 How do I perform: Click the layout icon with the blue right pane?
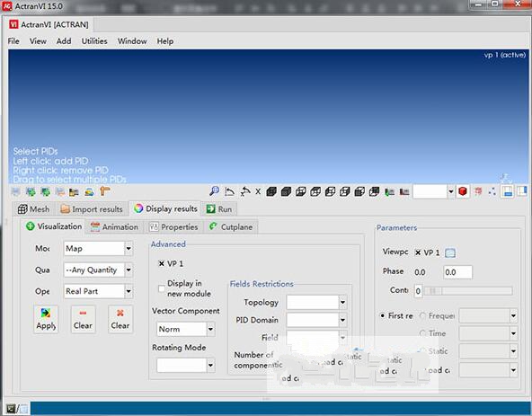pyautogui.click(x=522, y=191)
